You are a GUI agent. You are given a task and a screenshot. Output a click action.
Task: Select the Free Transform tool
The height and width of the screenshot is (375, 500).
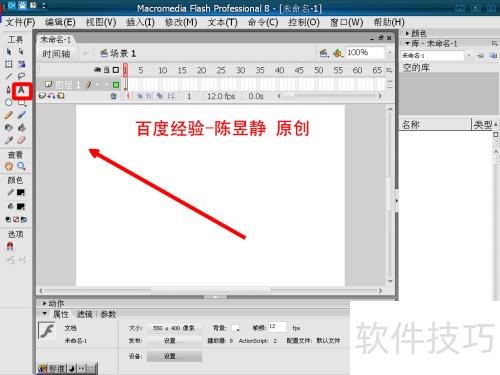click(9, 64)
